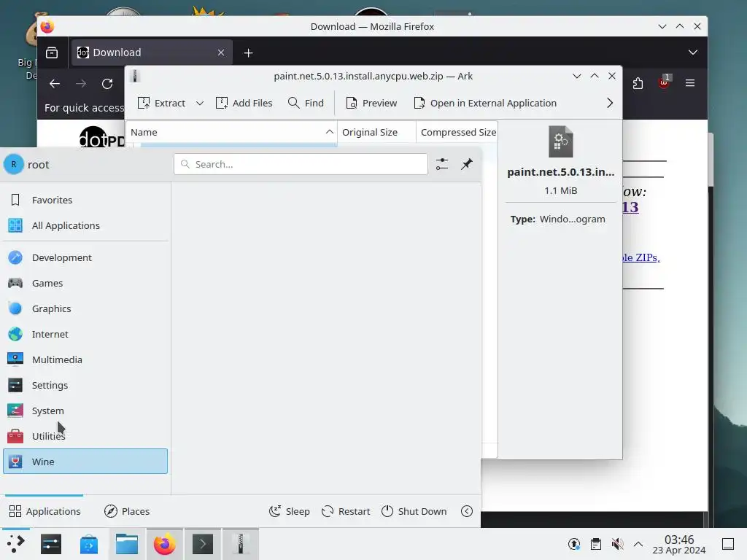Switch to the Applications tab
The width and height of the screenshot is (747, 560).
coord(44,511)
